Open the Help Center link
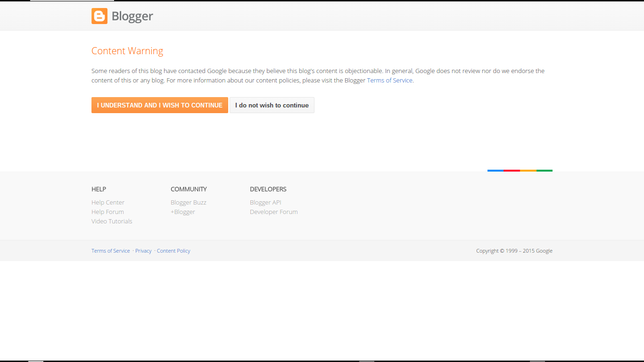This screenshot has height=362, width=644. point(108,202)
